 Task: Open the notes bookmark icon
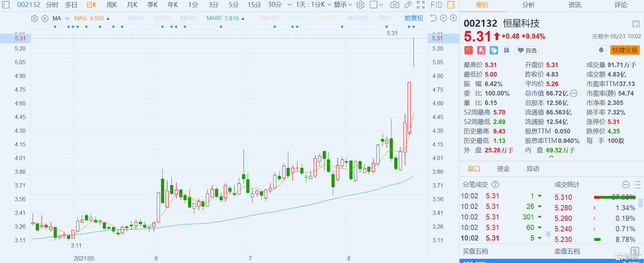[507, 50]
